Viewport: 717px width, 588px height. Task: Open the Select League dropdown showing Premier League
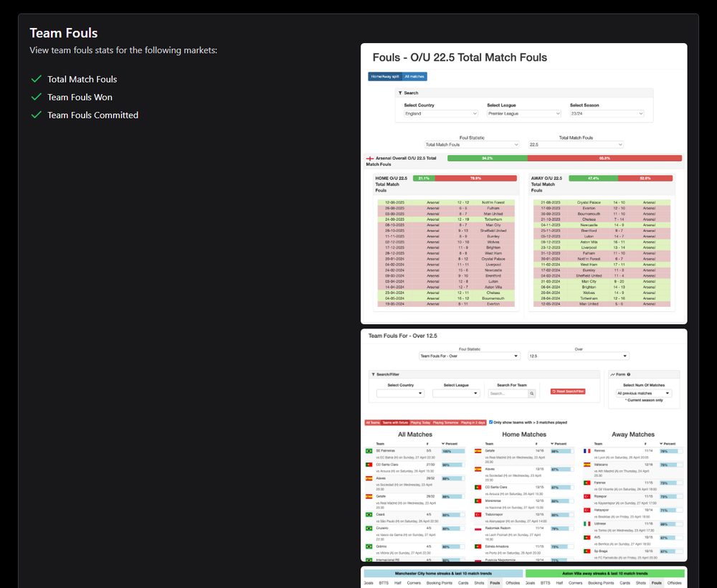click(x=524, y=113)
